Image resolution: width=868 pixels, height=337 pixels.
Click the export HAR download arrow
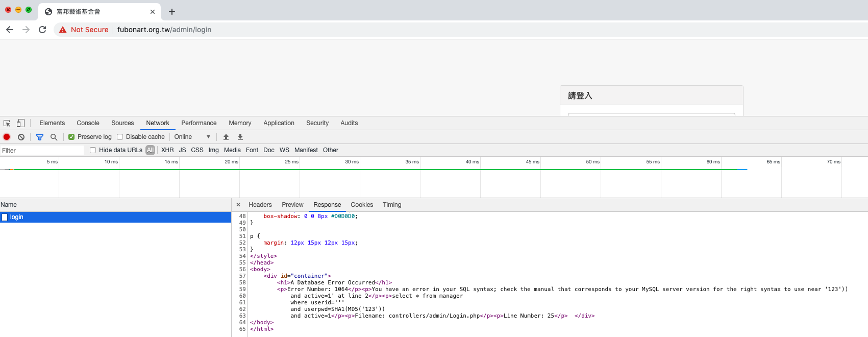click(x=240, y=137)
